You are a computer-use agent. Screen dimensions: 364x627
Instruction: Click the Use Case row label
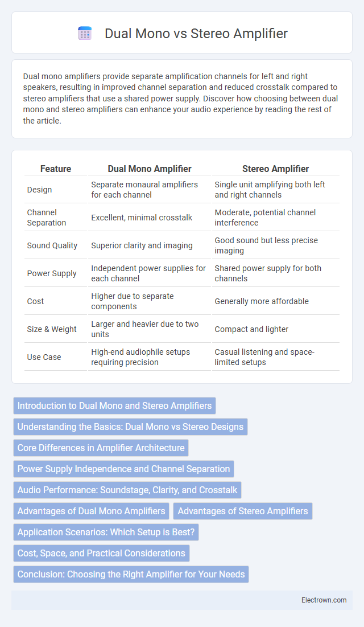click(x=44, y=357)
